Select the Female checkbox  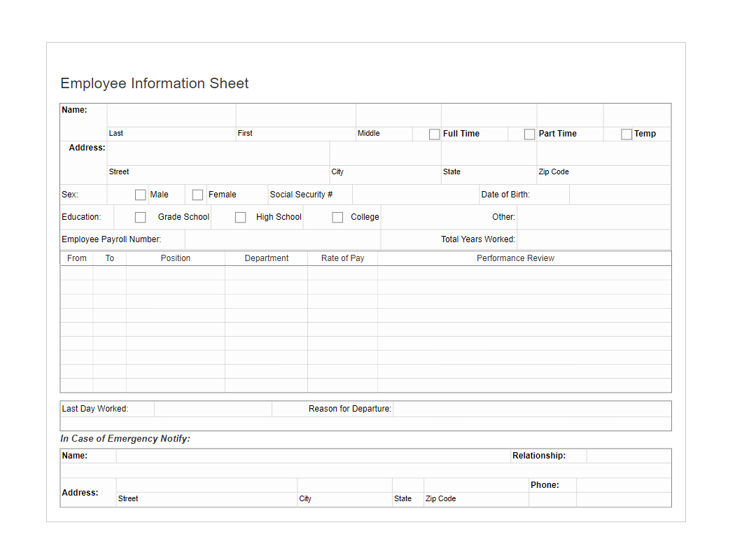tap(198, 195)
